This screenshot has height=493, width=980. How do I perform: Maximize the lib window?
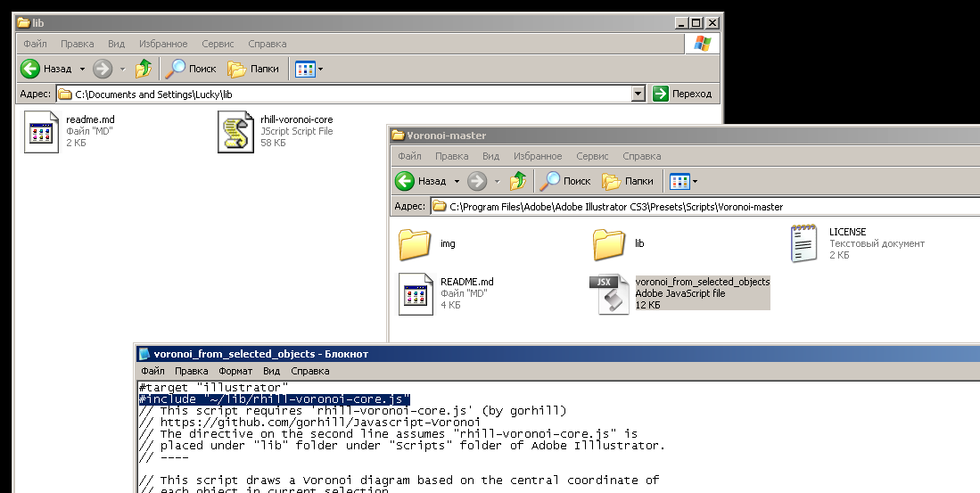(696, 23)
